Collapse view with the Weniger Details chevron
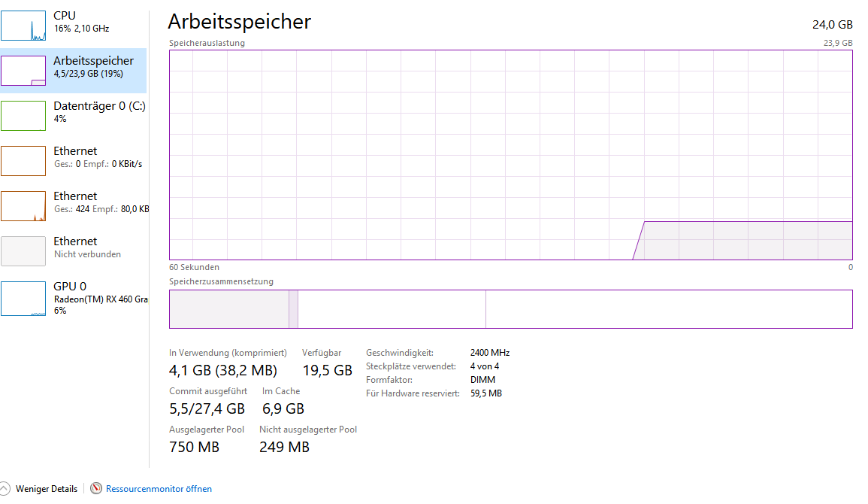The height and width of the screenshot is (504, 868). pyautogui.click(x=5, y=488)
